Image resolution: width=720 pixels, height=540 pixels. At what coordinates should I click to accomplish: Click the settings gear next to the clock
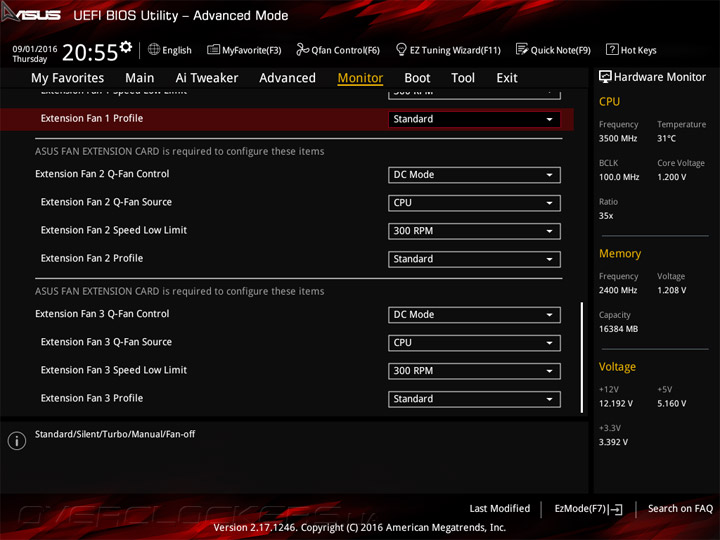[126, 46]
